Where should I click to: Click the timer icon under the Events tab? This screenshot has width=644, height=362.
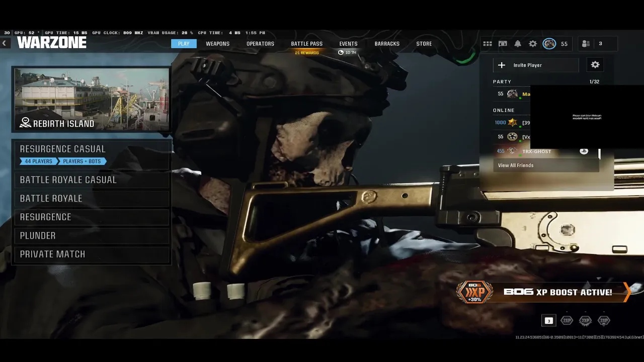(341, 52)
